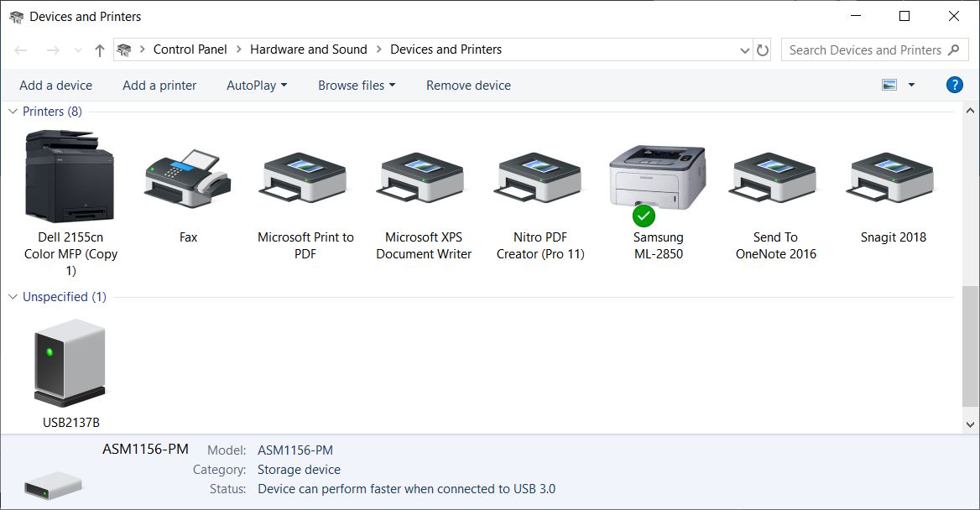Select the USB2137B storage device icon
Image resolution: width=980 pixels, height=510 pixels.
tap(70, 363)
